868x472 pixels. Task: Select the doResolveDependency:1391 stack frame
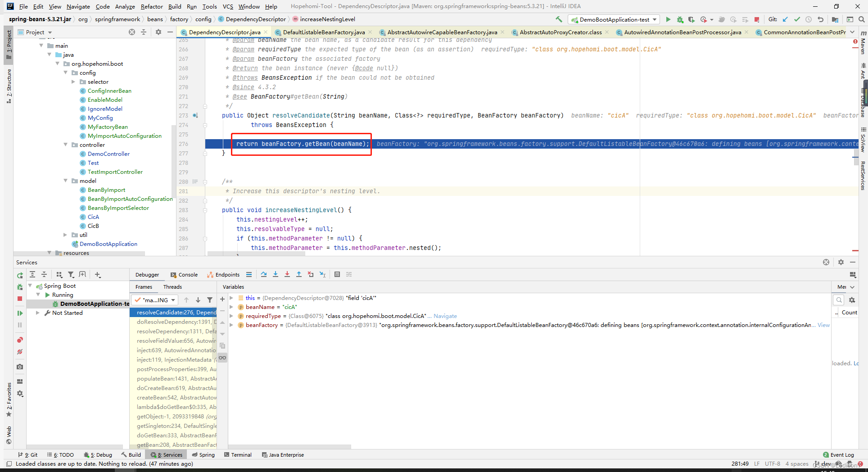(x=173, y=322)
